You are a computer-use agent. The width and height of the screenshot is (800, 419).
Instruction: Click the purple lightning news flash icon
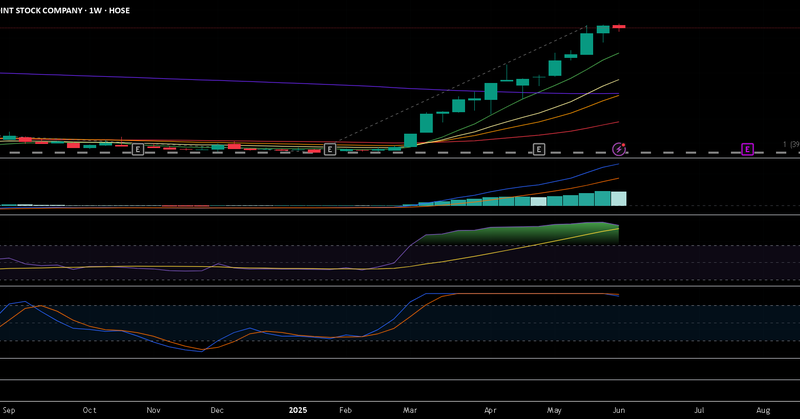pos(619,149)
